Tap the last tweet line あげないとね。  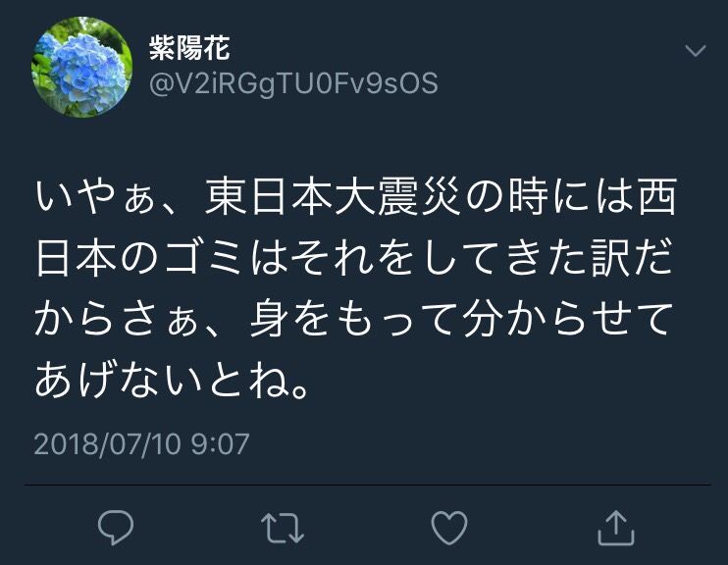pyautogui.click(x=172, y=381)
